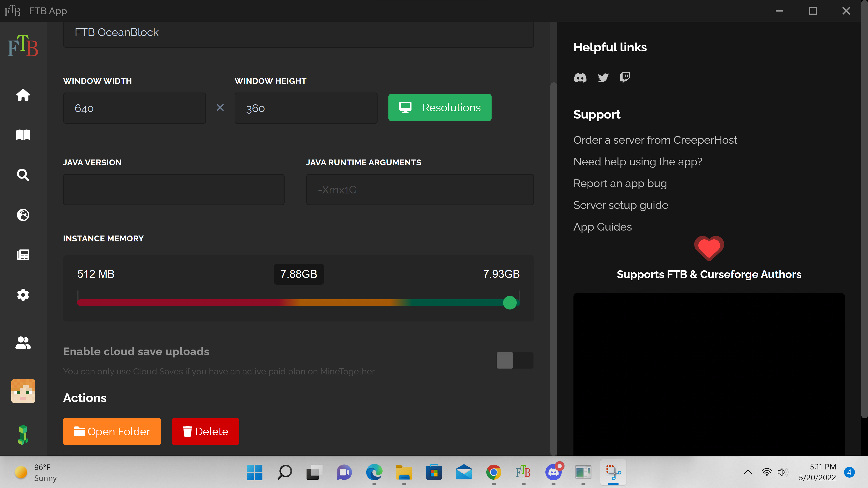Open the Twitch helpful link
Screen dimensions: 868x488
[625, 78]
